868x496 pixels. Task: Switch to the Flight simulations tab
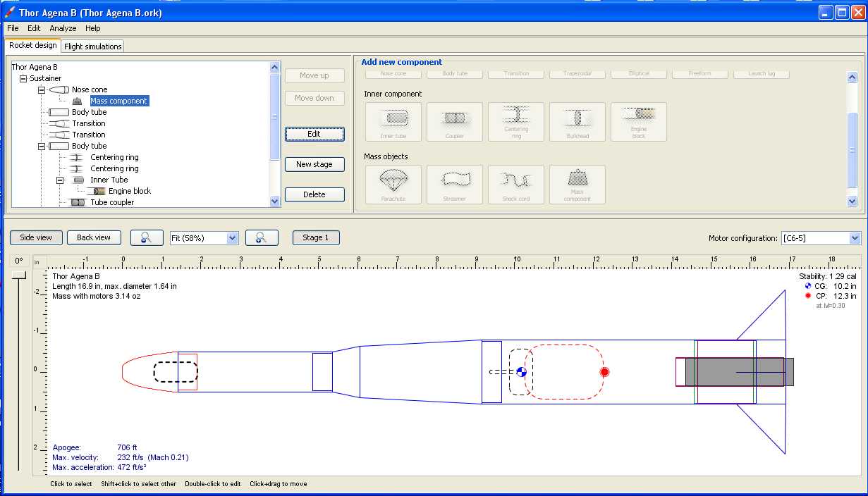(x=92, y=45)
